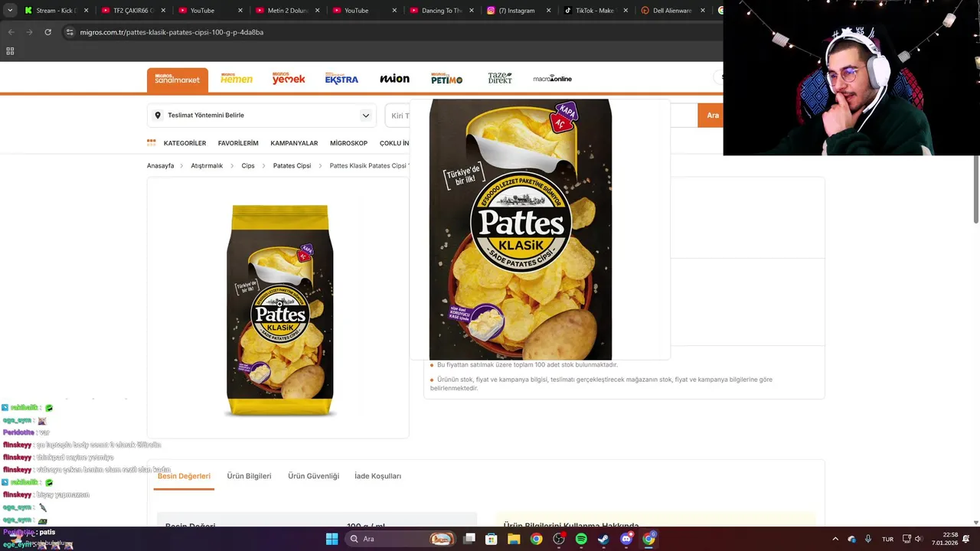Close the Stream - Kick tab
The image size is (980, 551).
tap(86, 11)
